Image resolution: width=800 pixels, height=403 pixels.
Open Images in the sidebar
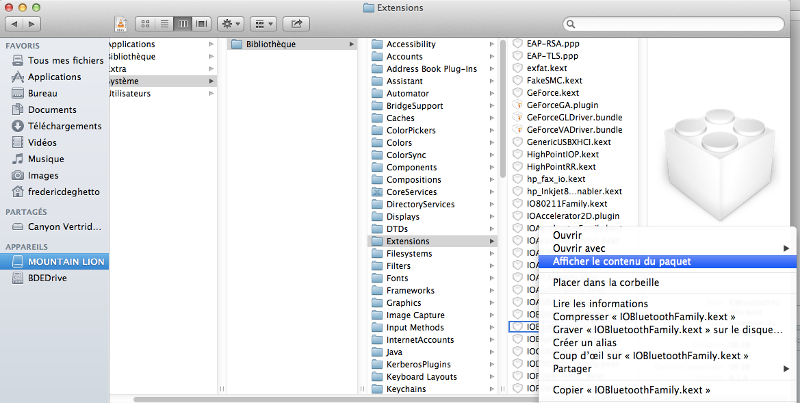(55, 175)
